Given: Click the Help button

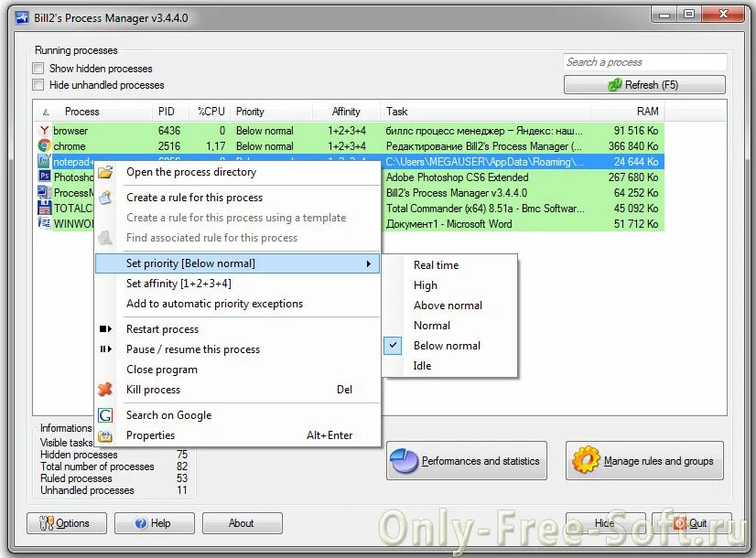Looking at the screenshot, I should coord(155,523).
